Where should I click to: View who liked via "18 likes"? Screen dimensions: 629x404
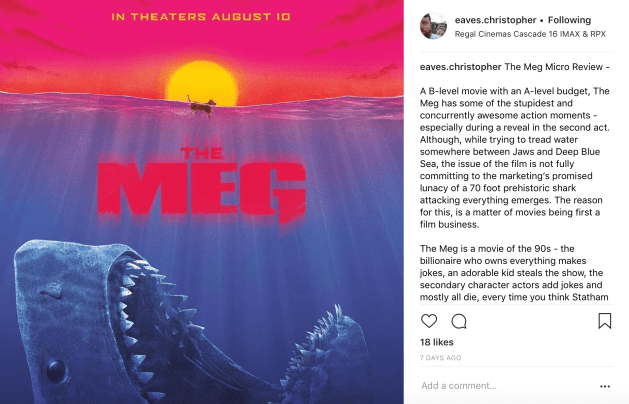pos(438,342)
